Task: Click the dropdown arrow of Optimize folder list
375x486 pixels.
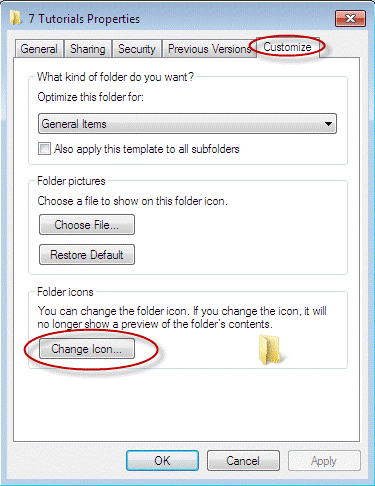Action: pos(328,124)
